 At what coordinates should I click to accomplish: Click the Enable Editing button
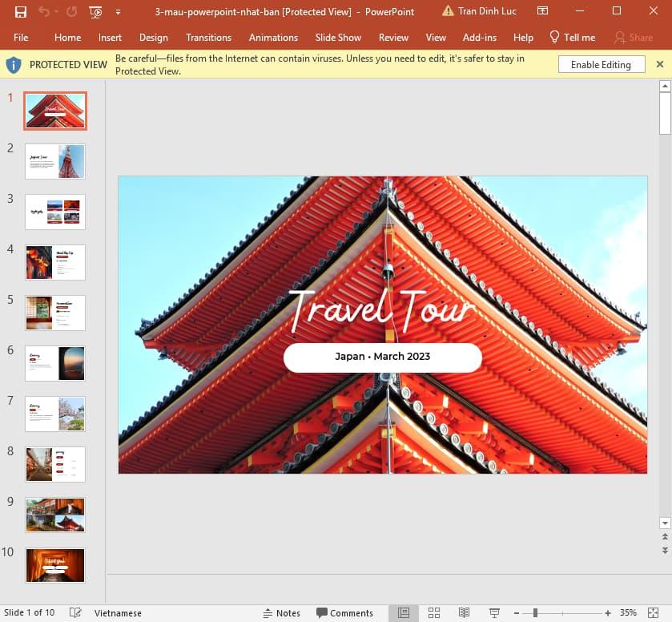pos(602,64)
